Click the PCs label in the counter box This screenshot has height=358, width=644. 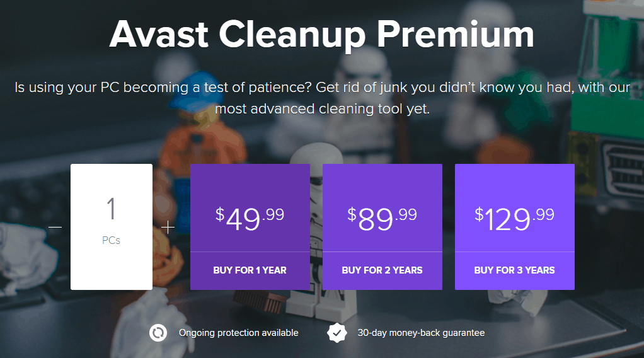pos(111,240)
